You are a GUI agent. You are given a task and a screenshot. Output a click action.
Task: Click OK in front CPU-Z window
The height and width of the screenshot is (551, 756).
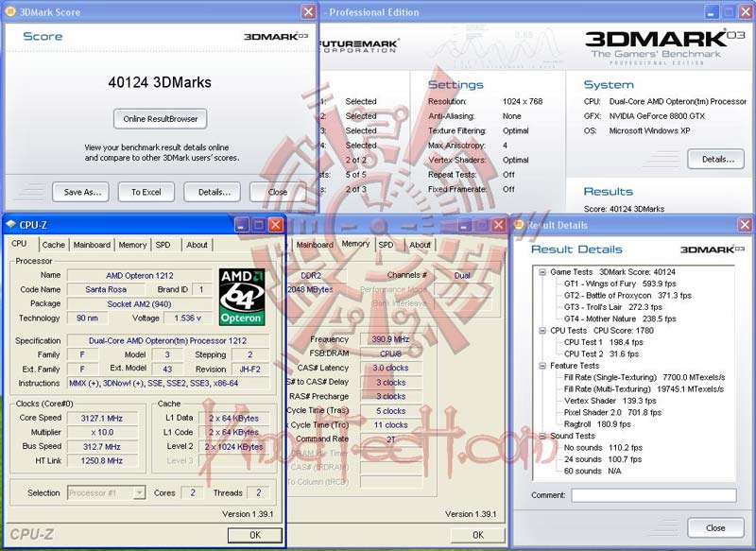pos(255,535)
